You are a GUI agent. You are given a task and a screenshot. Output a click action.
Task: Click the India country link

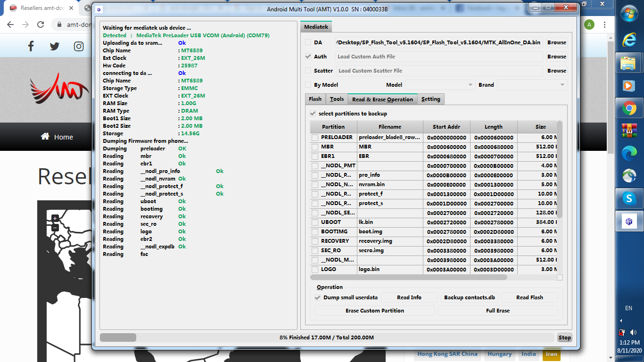528,354
